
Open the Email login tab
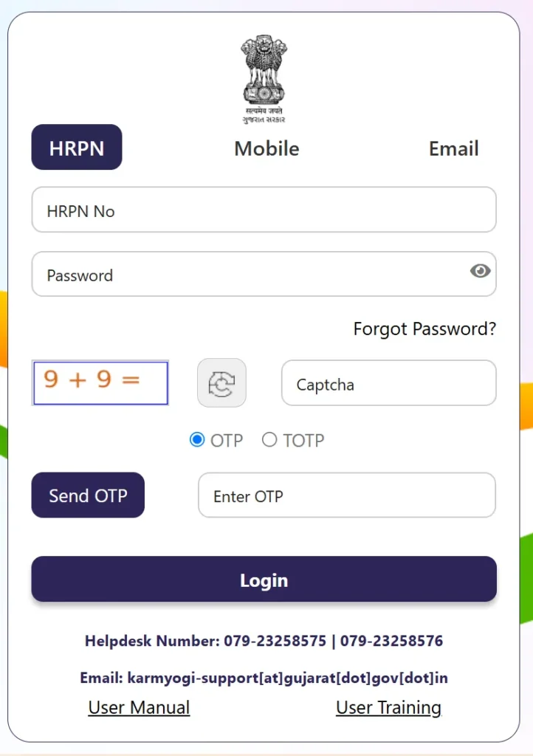click(x=453, y=148)
